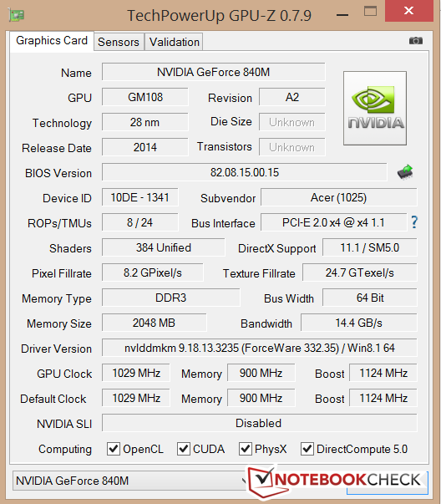This screenshot has width=441, height=504.
Task: Toggle the DirectCompute 5.0 checkbox
Action: (x=307, y=449)
